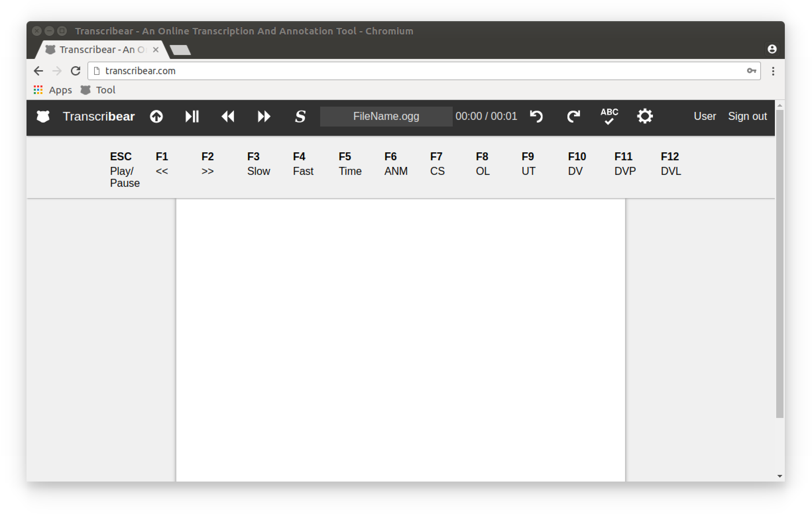The height and width of the screenshot is (514, 812).
Task: Click the browser profile avatar icon
Action: click(x=773, y=49)
